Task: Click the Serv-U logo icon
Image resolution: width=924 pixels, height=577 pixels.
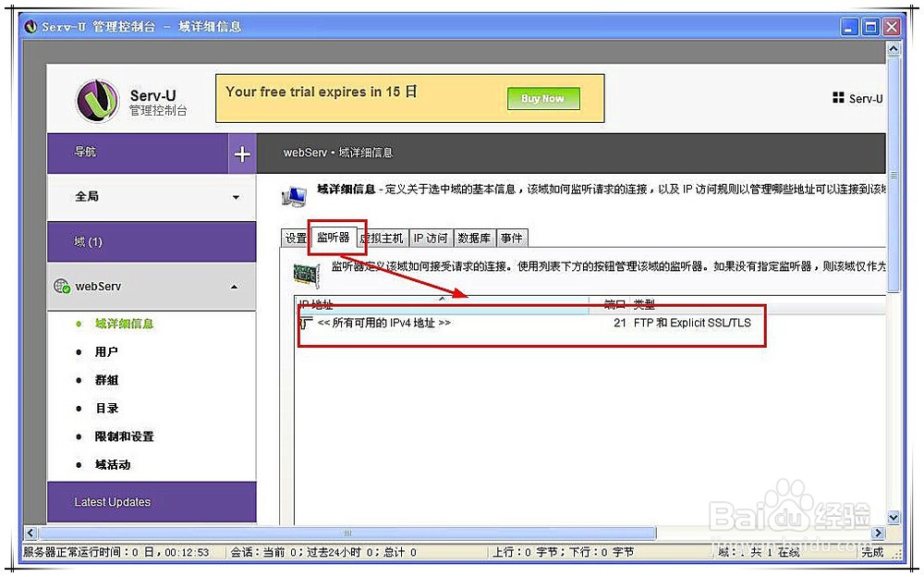Action: click(x=97, y=100)
